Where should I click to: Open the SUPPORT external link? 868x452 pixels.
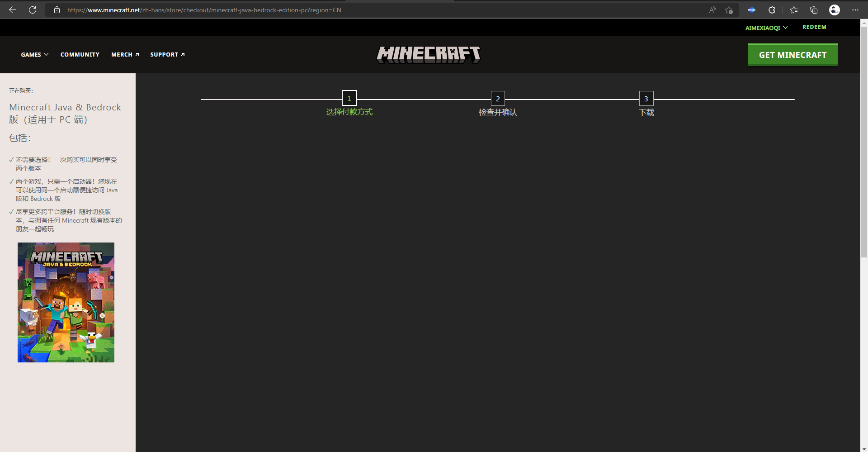pos(167,55)
